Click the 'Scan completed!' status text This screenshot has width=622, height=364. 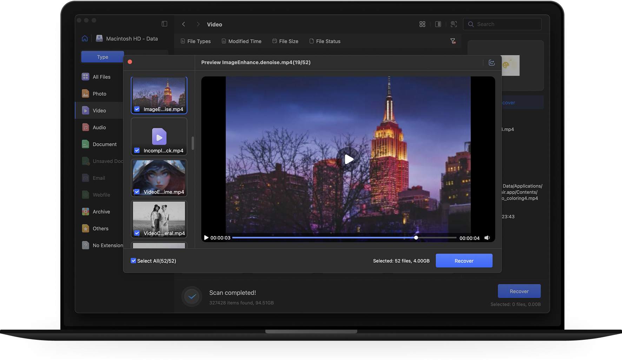click(x=232, y=292)
